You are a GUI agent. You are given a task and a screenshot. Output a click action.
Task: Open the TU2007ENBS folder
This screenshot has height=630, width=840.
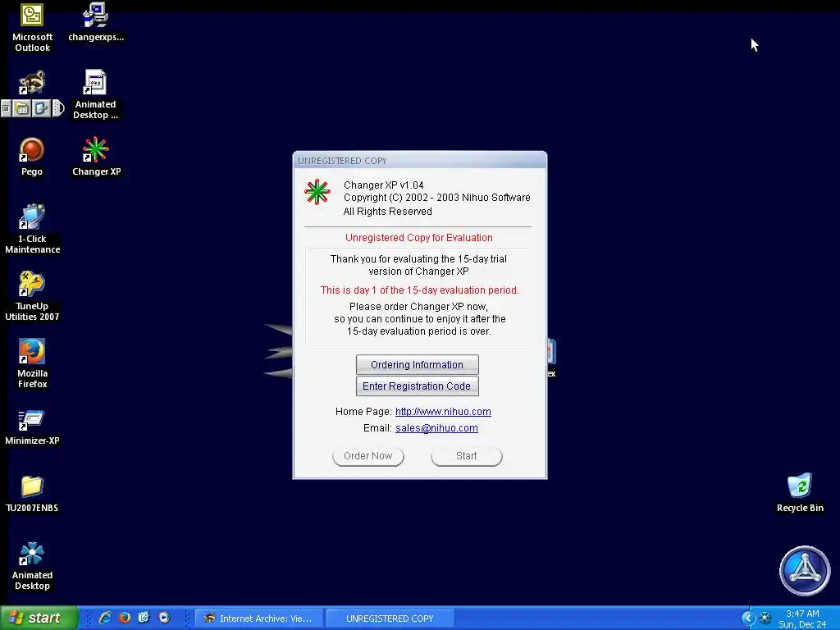(x=32, y=494)
